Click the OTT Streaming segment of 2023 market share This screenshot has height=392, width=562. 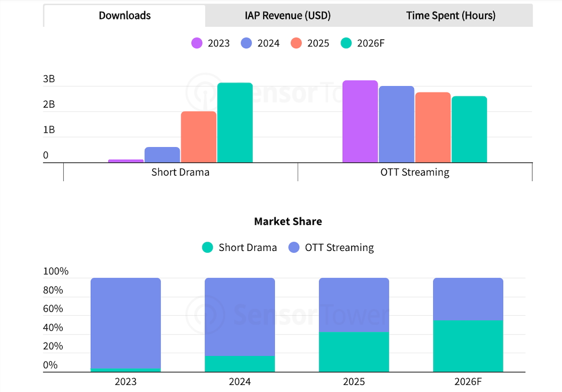coord(126,323)
